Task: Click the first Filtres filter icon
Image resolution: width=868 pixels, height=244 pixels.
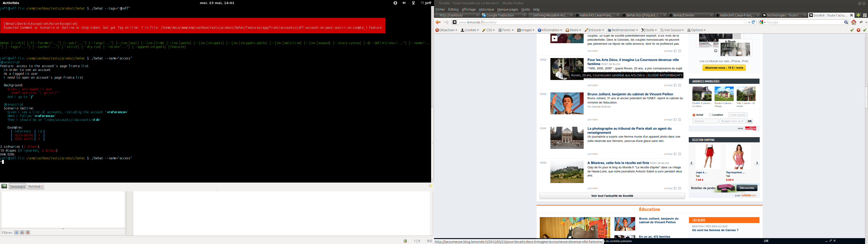Action: 17,232
